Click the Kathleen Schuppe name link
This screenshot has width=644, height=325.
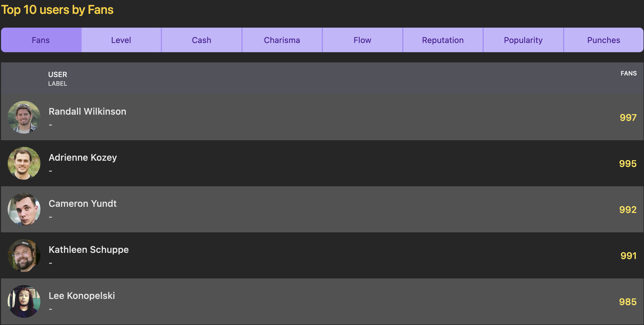[x=88, y=250]
